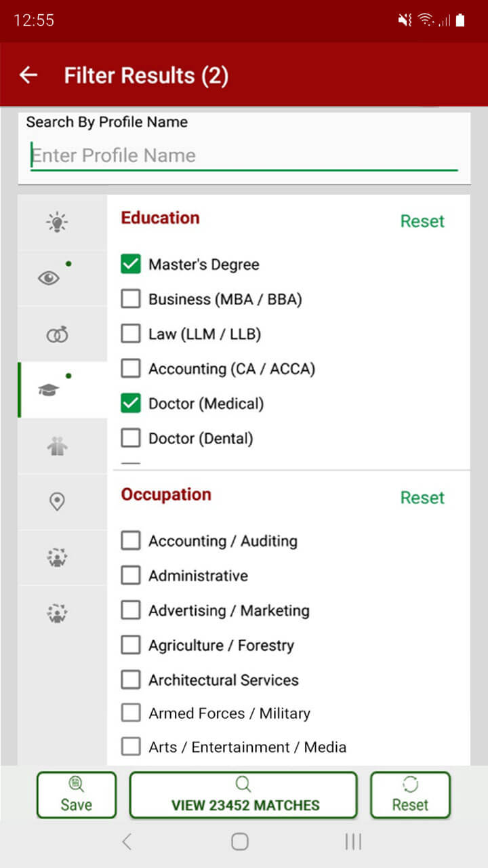488x868 pixels.
Task: Tick the Accounting / Auditing occupation
Action: pos(131,541)
